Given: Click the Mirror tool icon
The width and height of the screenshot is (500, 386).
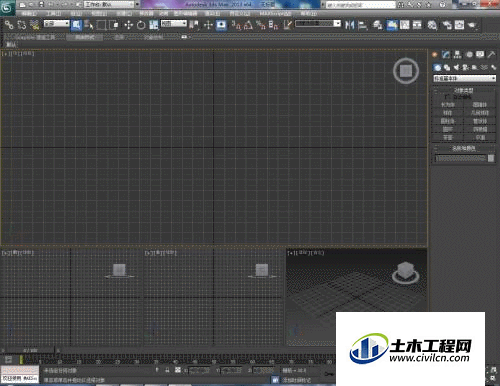Looking at the screenshot, I should point(349,25).
